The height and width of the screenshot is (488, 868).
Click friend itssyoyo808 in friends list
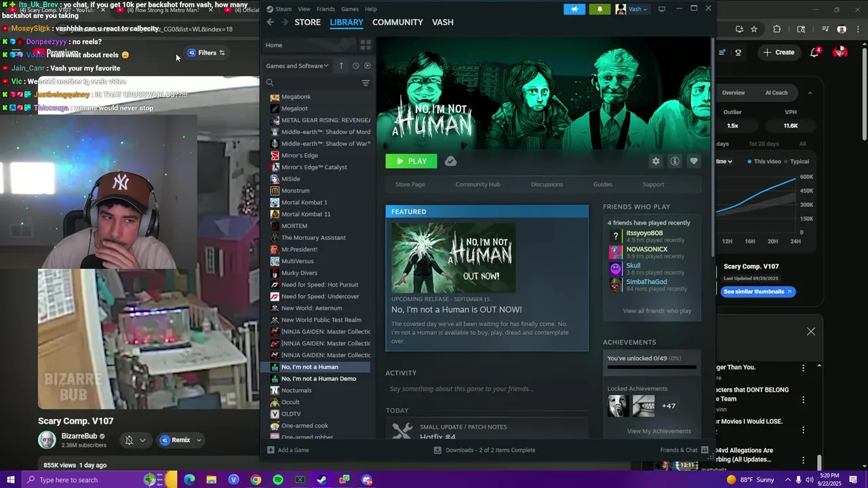[644, 233]
